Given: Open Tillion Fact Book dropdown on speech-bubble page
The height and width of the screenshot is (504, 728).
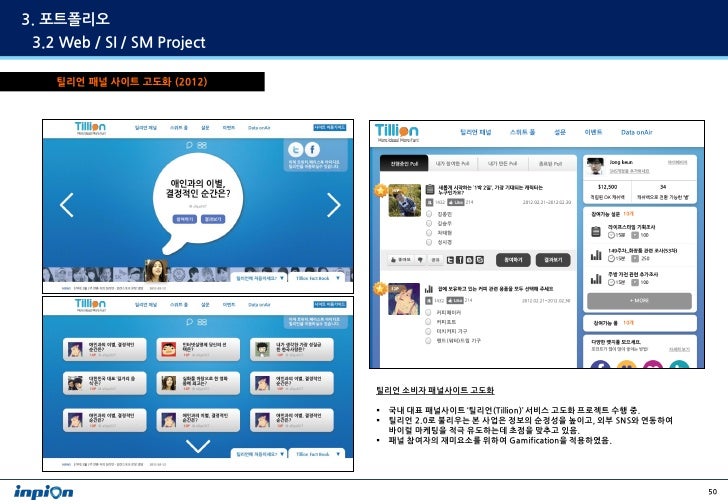Looking at the screenshot, I should [x=318, y=278].
